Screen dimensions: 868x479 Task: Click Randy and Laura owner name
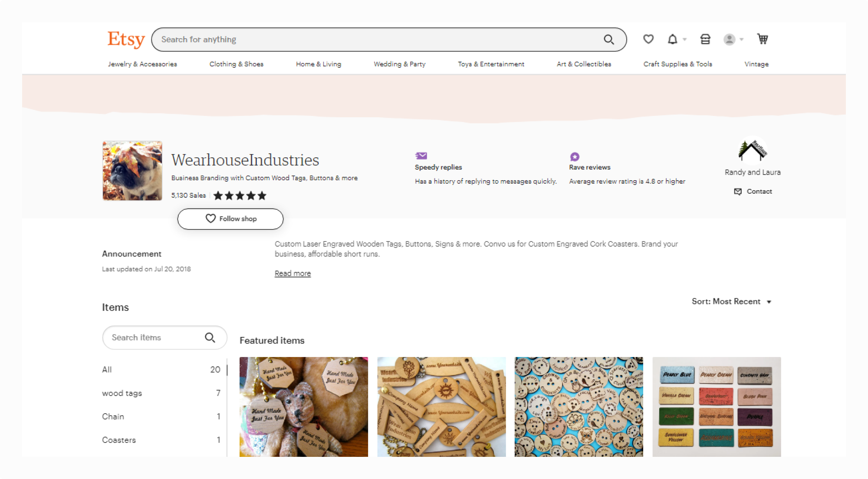pos(753,172)
